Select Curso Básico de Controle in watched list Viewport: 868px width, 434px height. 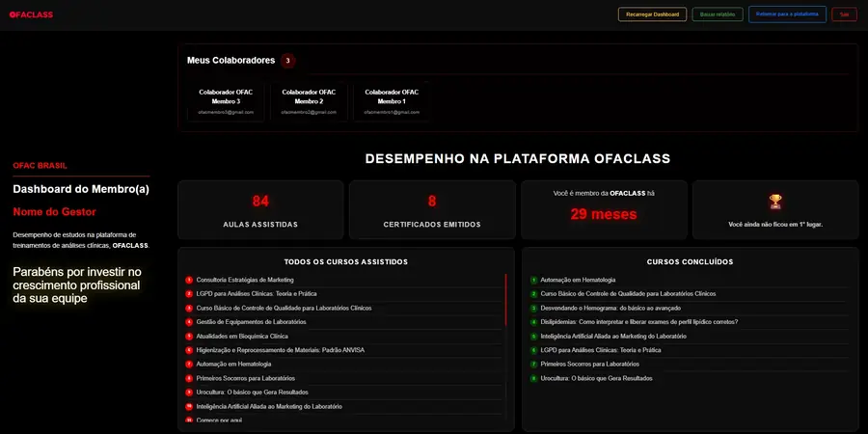pyautogui.click(x=284, y=308)
